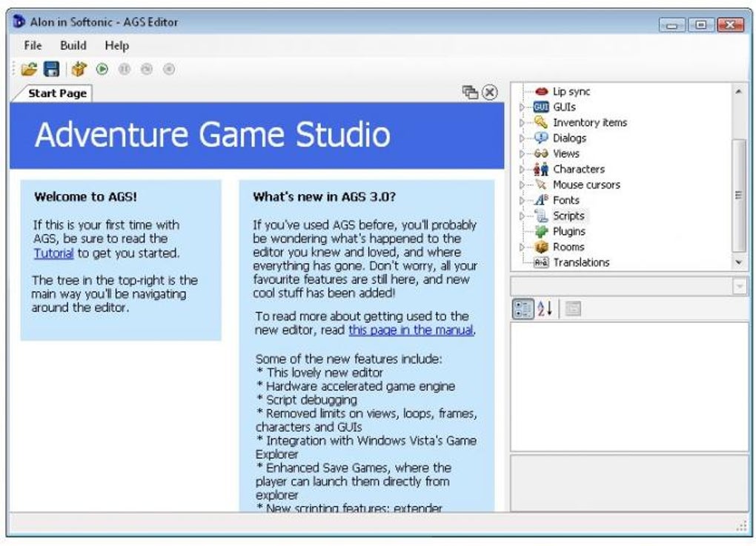Select Characters label in tree
The height and width of the screenshot is (546, 756).
tap(579, 169)
